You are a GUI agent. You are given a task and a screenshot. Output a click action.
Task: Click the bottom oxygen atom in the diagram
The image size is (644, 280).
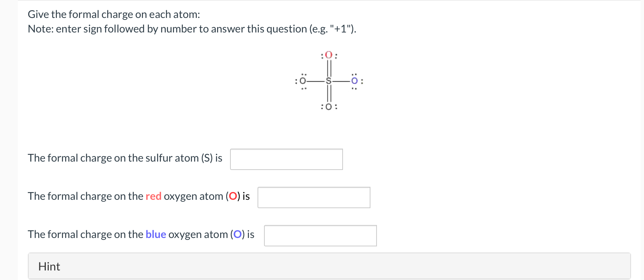tap(329, 107)
